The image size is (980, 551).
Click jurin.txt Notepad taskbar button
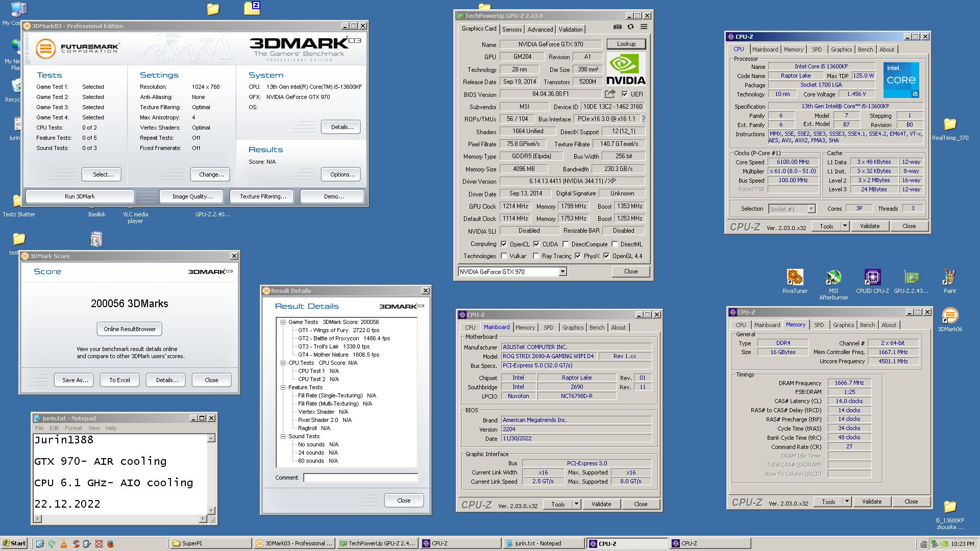coord(543,543)
